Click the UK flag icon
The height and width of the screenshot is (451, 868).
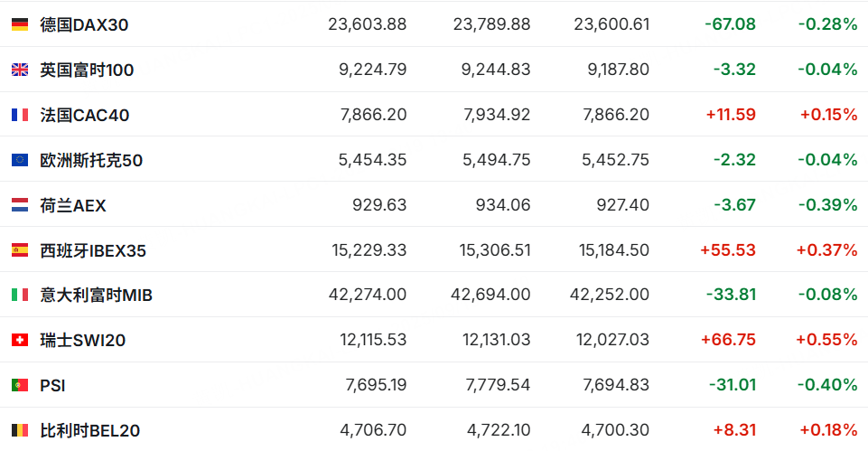[20, 70]
